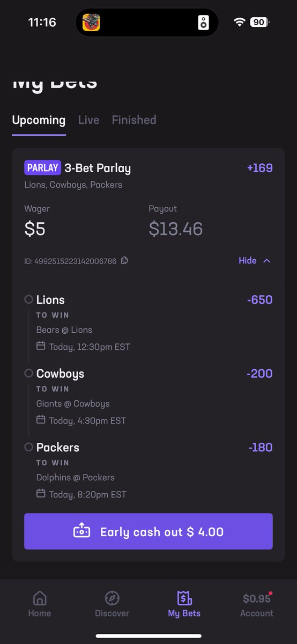The height and width of the screenshot is (644, 297).
Task: Switch to the Live tab
Action: (x=88, y=120)
